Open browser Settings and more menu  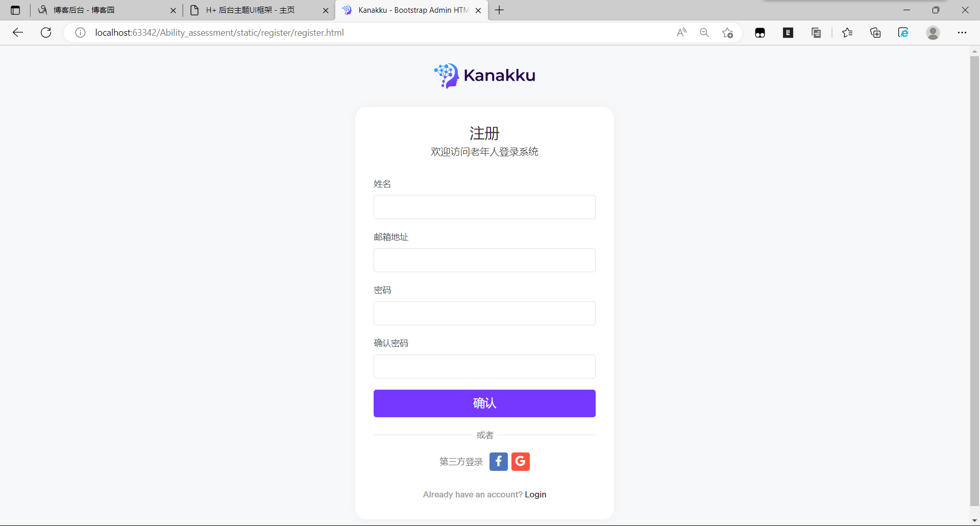962,33
